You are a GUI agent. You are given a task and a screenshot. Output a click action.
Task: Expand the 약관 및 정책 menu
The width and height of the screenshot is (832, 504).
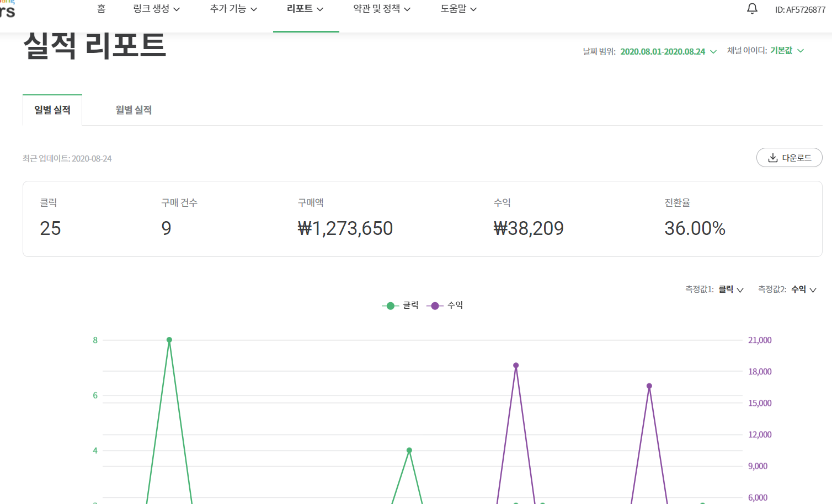(382, 9)
